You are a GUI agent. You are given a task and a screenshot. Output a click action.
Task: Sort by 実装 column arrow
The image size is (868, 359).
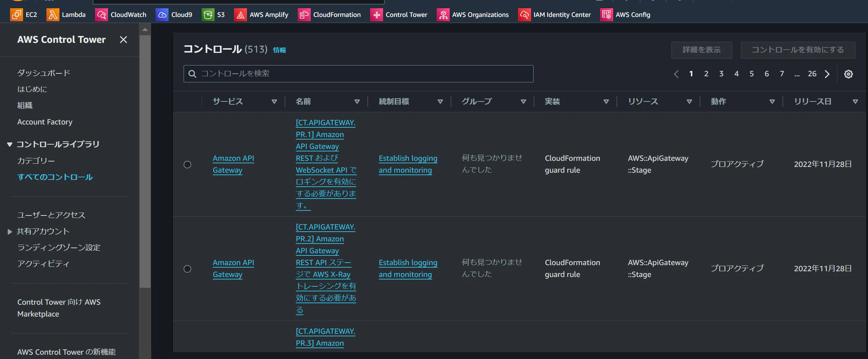(606, 102)
